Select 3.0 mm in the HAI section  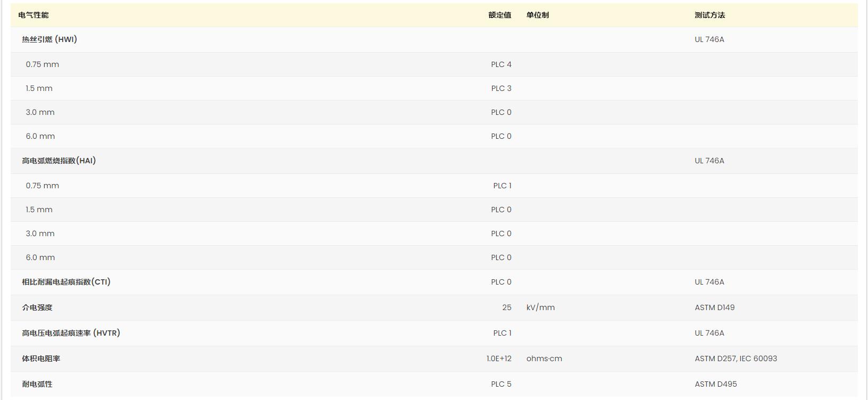tap(40, 234)
